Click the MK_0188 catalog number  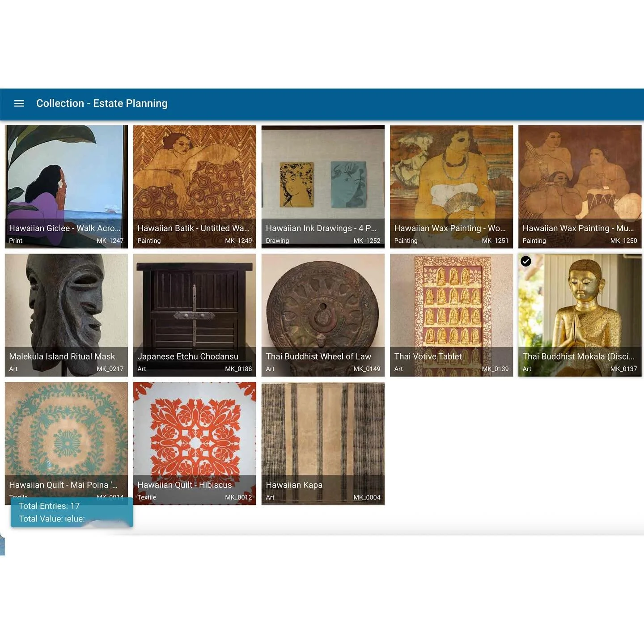pos(238,369)
